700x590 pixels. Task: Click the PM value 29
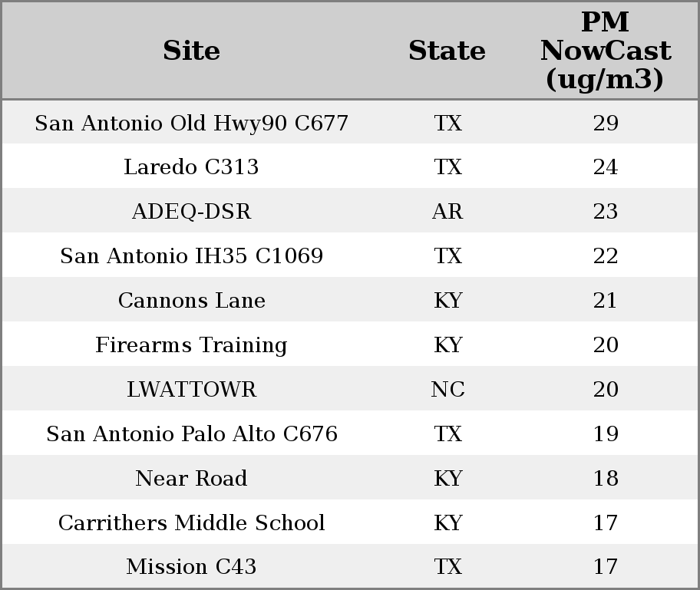point(606,123)
